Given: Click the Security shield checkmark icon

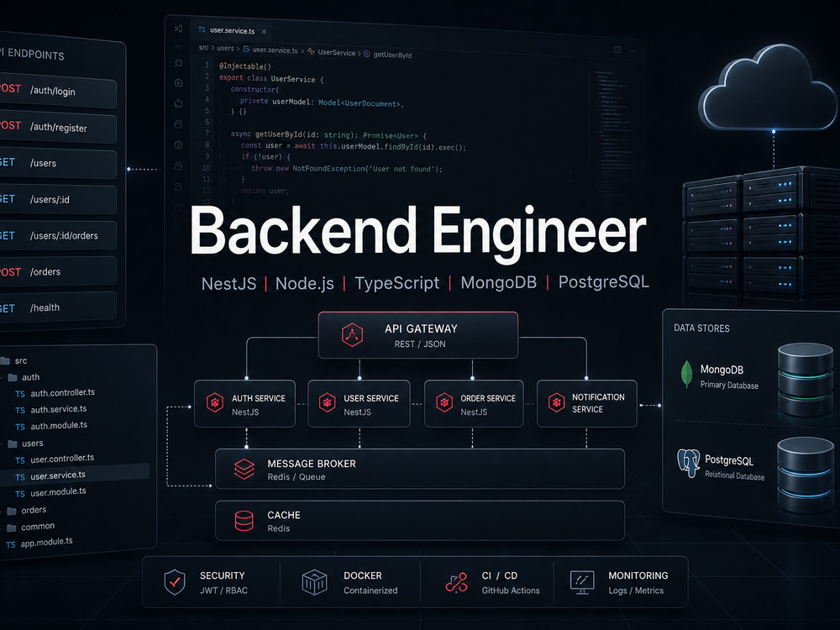Looking at the screenshot, I should point(175,582).
